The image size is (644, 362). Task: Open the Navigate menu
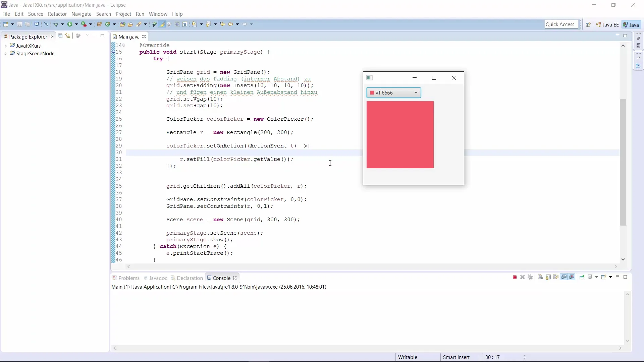tap(82, 14)
